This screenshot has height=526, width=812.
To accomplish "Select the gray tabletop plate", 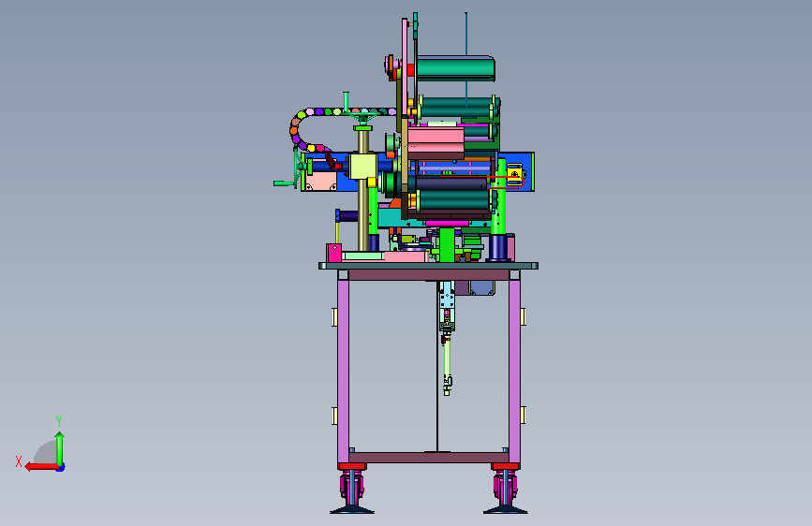I will coord(428,266).
